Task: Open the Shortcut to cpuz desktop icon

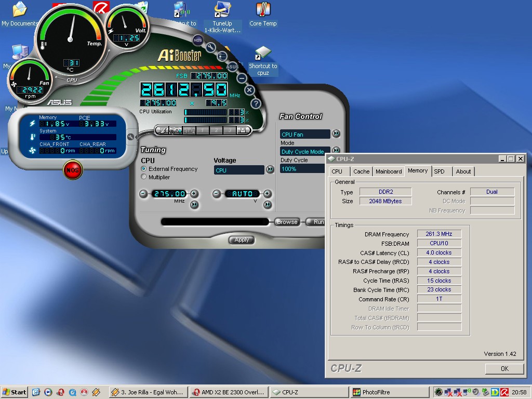Action: [x=263, y=61]
